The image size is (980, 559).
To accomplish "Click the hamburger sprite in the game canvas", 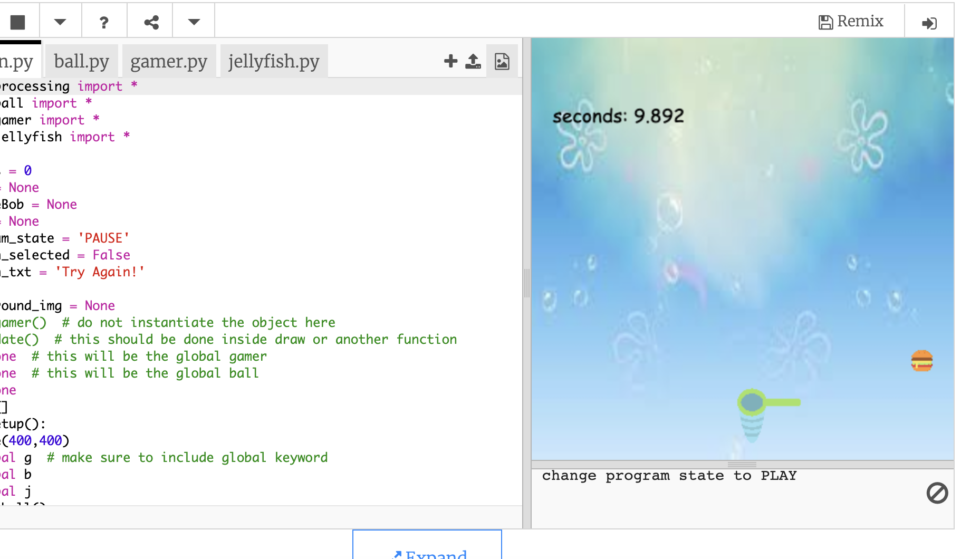I will 921,361.
